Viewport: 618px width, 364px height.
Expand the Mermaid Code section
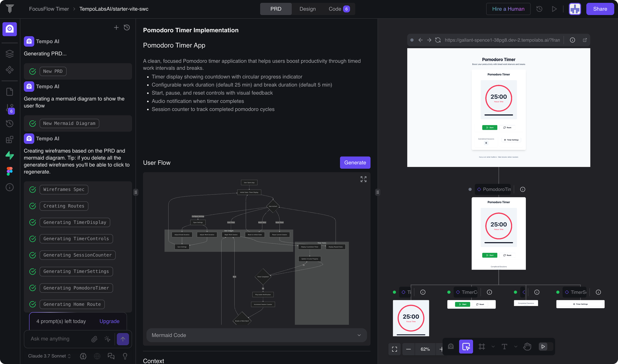point(257,335)
